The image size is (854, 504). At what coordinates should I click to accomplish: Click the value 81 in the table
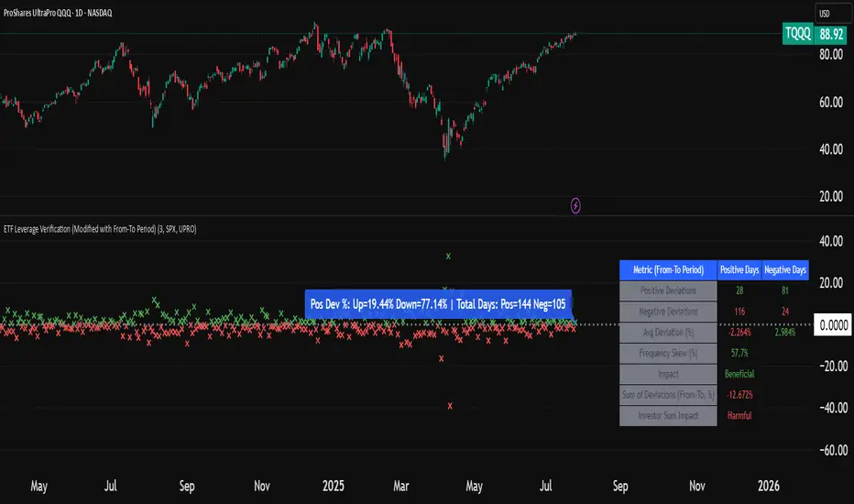785,290
